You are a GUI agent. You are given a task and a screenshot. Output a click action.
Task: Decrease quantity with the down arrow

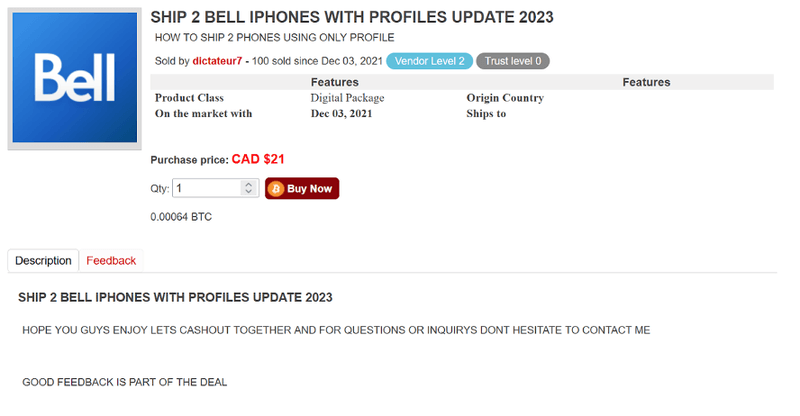[248, 192]
